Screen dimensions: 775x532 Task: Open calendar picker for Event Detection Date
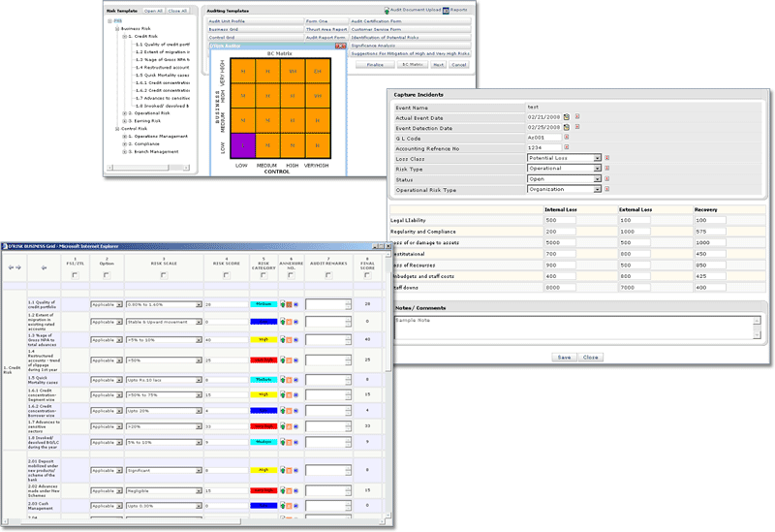(x=567, y=128)
